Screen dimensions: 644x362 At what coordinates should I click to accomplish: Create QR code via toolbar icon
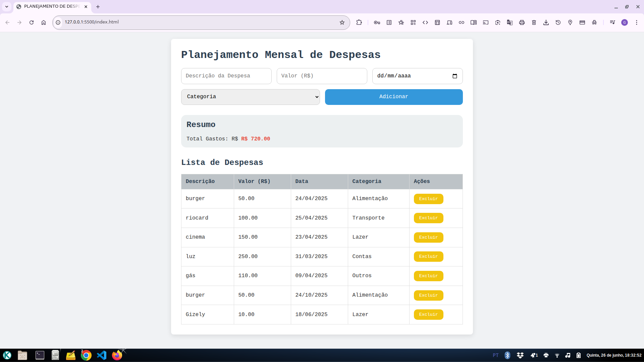point(413,22)
